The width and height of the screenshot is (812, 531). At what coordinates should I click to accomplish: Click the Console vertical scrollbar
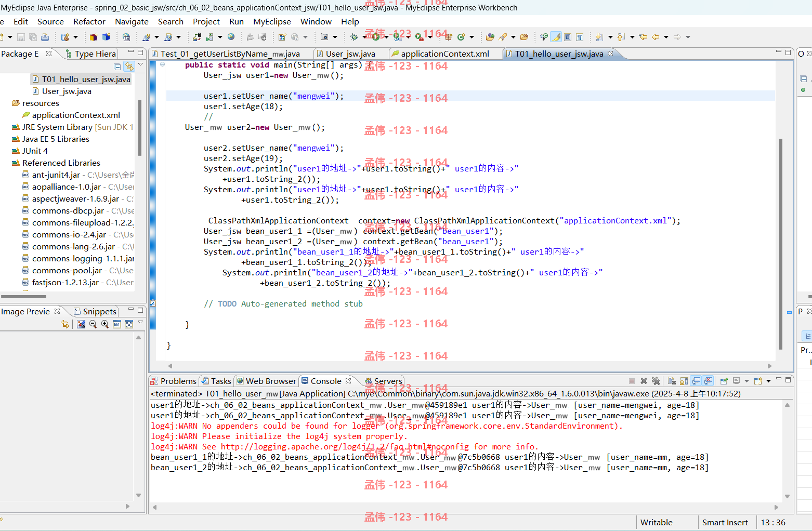click(x=787, y=450)
